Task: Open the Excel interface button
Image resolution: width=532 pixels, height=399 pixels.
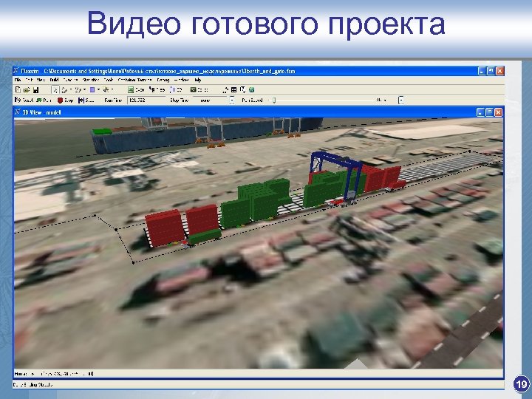Action: (x=136, y=90)
